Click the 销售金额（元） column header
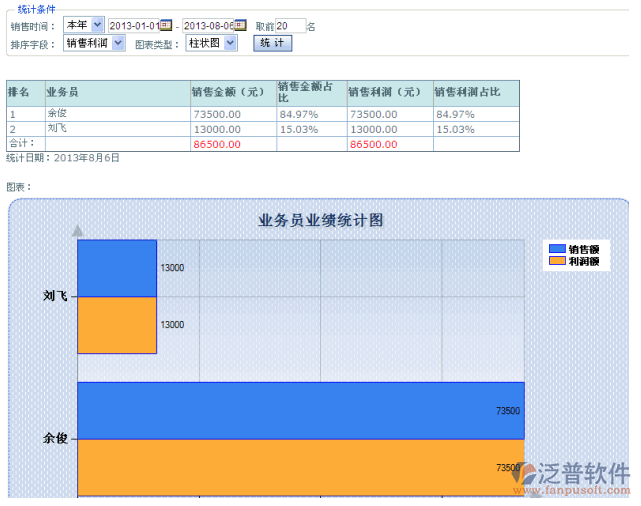 232,93
